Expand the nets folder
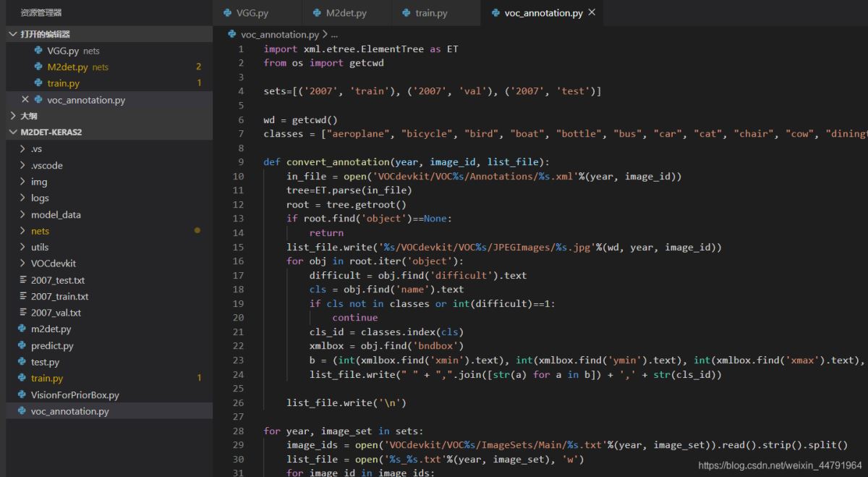 (40, 231)
